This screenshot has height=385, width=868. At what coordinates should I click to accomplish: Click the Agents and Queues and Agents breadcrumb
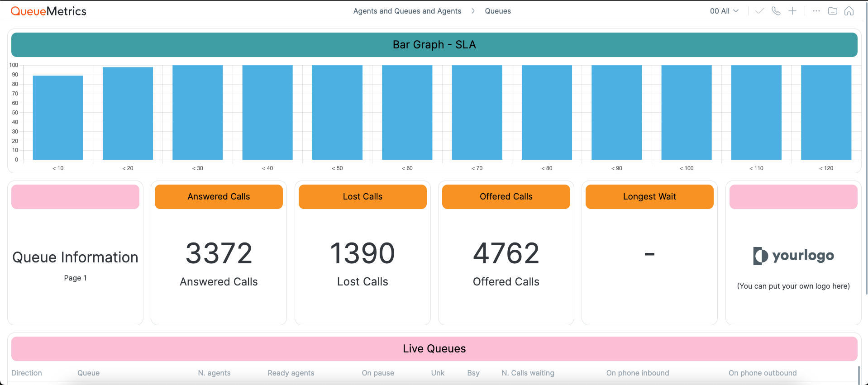point(407,11)
